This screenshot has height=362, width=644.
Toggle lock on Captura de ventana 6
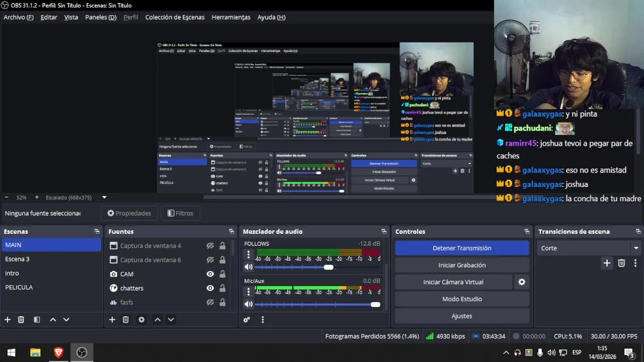coord(222,260)
